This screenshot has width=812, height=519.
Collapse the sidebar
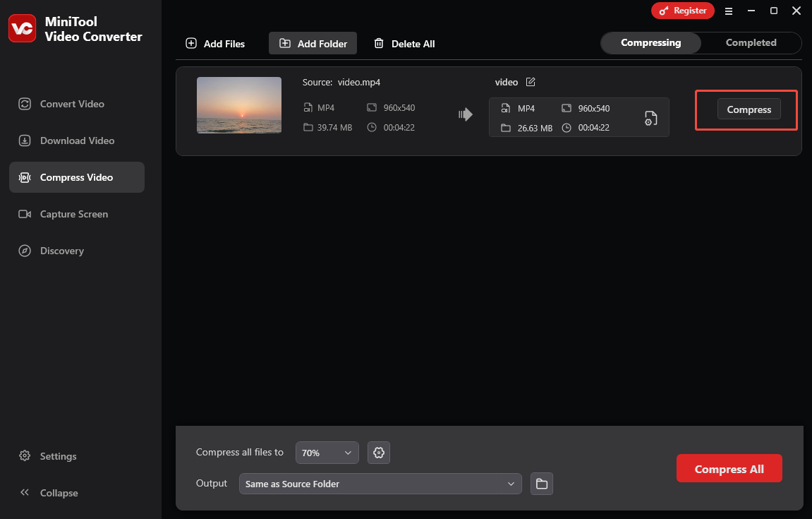point(49,493)
